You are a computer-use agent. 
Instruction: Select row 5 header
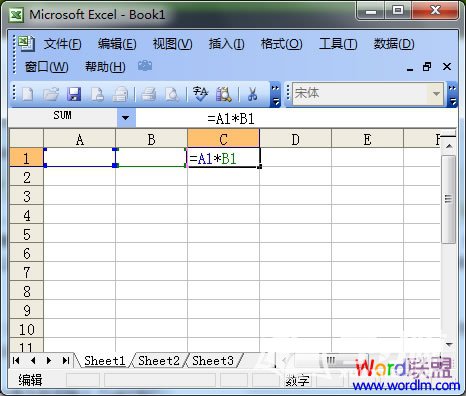tap(26, 234)
